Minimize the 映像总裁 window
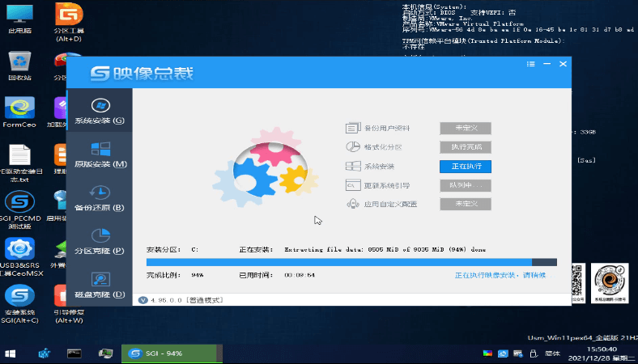This screenshot has height=364, width=638. [x=547, y=64]
